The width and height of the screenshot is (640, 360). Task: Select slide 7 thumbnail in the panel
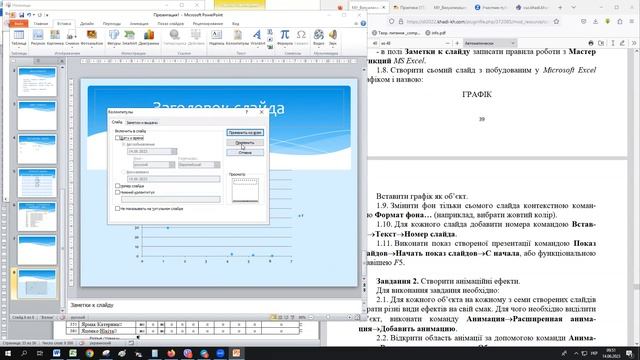[37, 250]
